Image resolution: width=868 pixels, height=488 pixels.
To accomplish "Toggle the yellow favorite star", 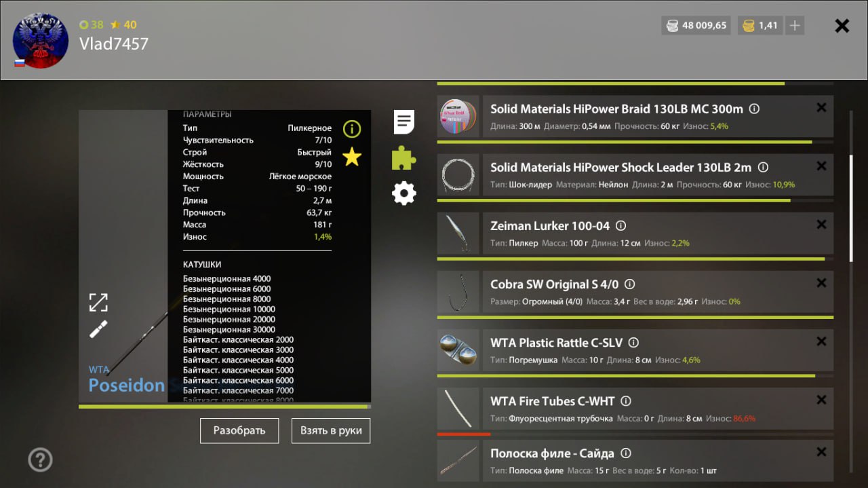I will (x=352, y=157).
